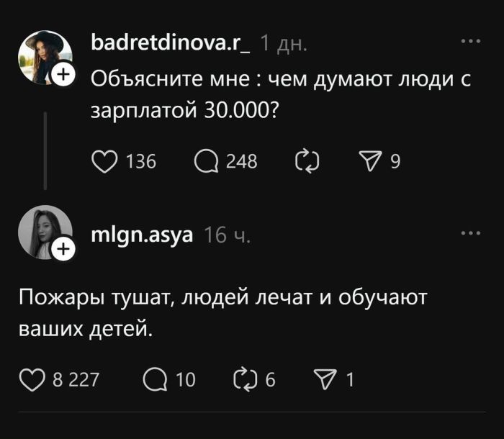Click the '16 ч.' reply timestamp
The width and height of the screenshot is (504, 439).
[x=228, y=235]
